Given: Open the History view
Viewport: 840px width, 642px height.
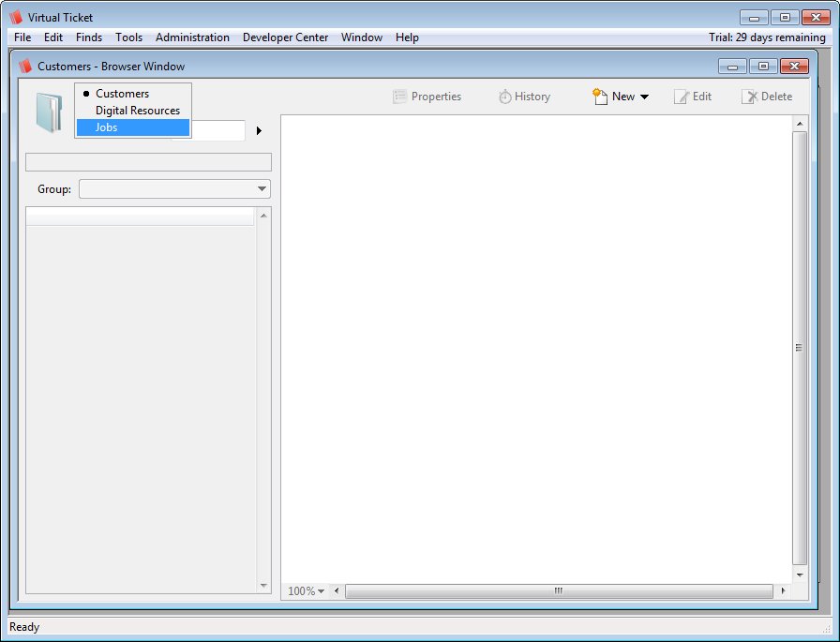Looking at the screenshot, I should point(524,97).
